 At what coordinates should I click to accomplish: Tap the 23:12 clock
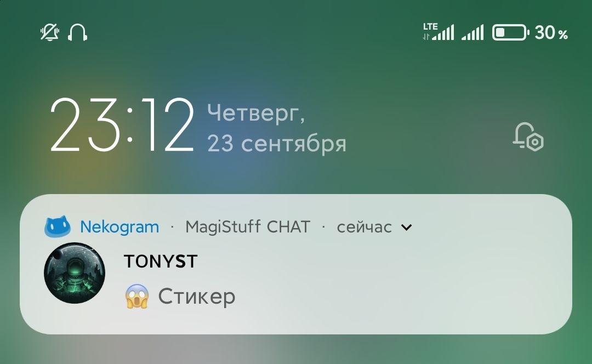click(x=122, y=126)
